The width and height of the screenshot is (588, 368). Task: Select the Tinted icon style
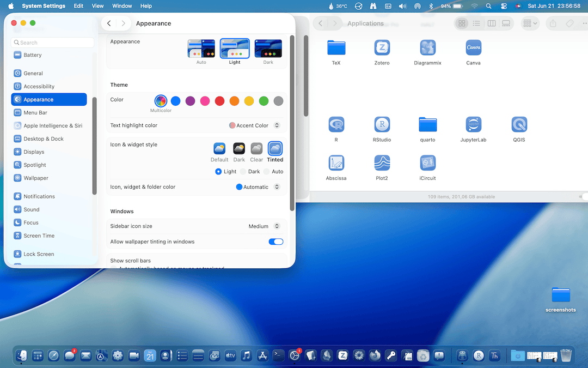click(x=275, y=149)
